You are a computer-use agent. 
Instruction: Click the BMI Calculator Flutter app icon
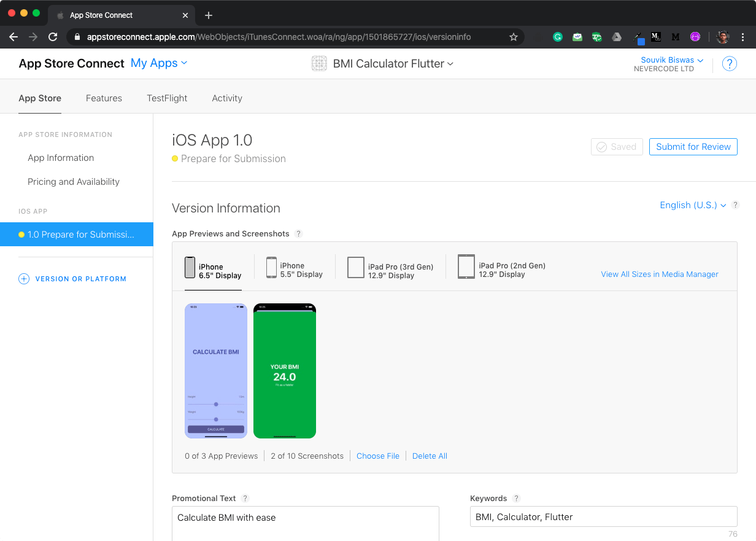319,63
